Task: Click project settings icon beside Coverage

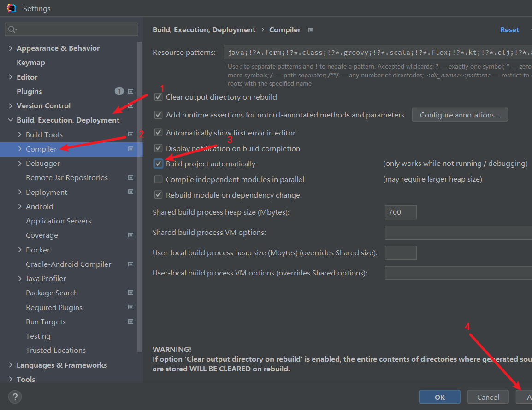Action: pos(130,235)
